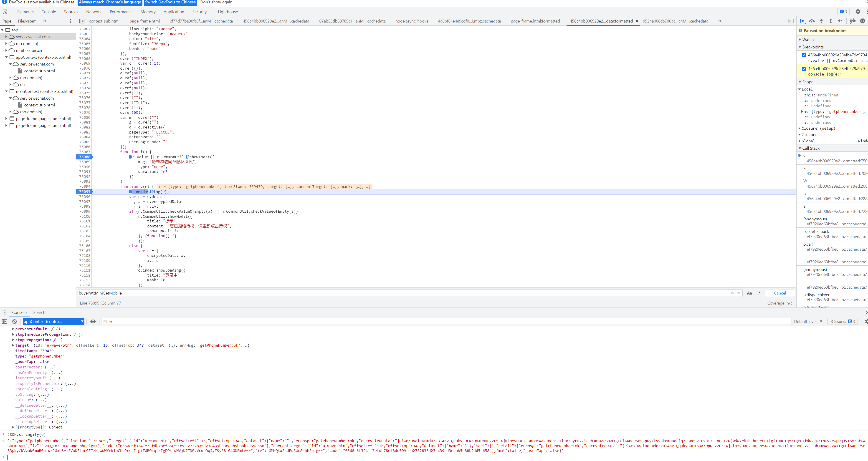Resume script execution in debugger

(x=802, y=21)
